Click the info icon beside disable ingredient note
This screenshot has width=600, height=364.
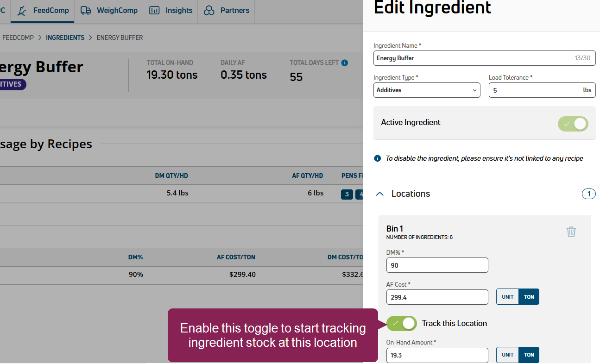[x=378, y=158]
